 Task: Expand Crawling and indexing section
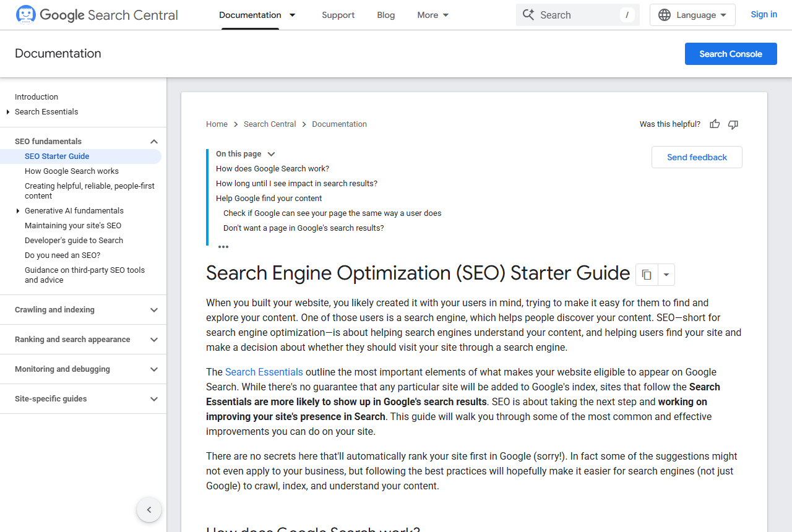tap(154, 310)
